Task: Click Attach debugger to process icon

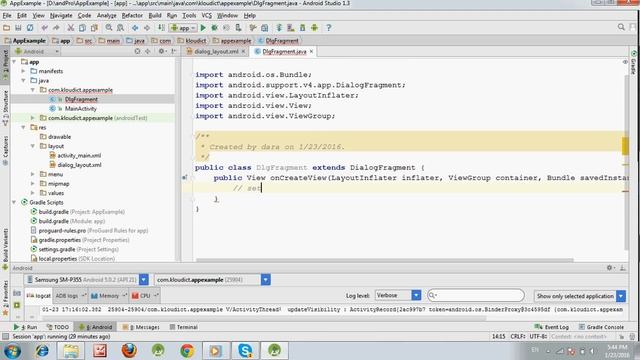Action: [x=238, y=28]
